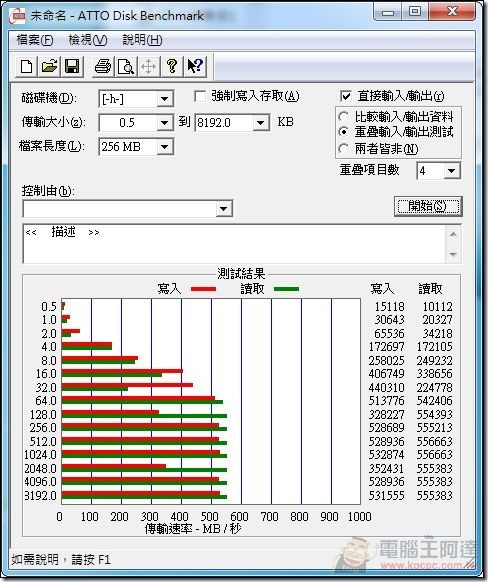
Task: Click the 傳輸速率 - MB / 秒 axis label
Action: tap(193, 529)
